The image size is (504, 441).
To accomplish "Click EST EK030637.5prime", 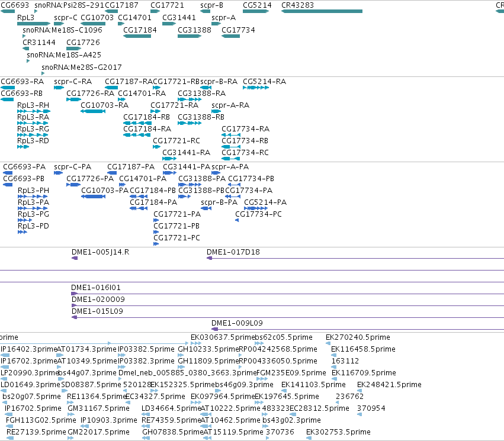I will [196, 343].
